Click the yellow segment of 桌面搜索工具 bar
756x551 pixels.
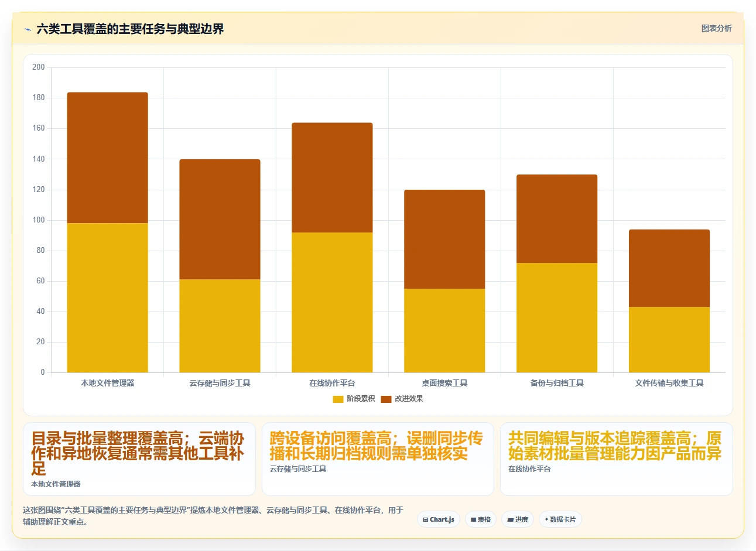tap(444, 330)
